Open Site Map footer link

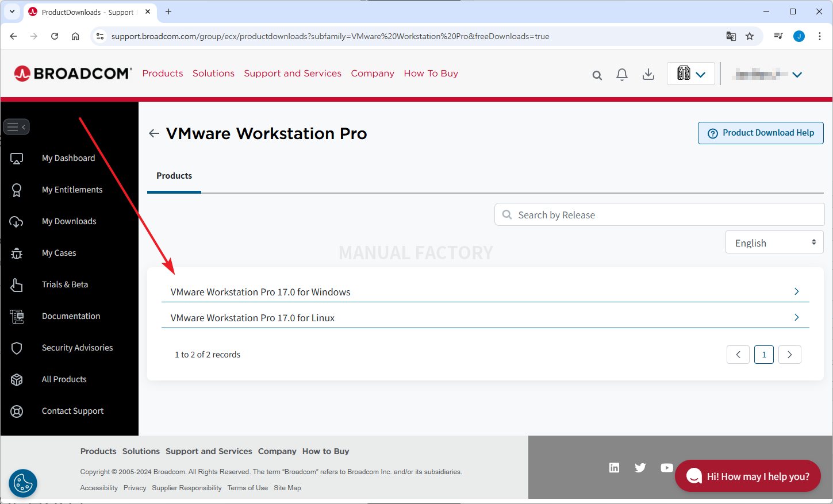pos(287,488)
